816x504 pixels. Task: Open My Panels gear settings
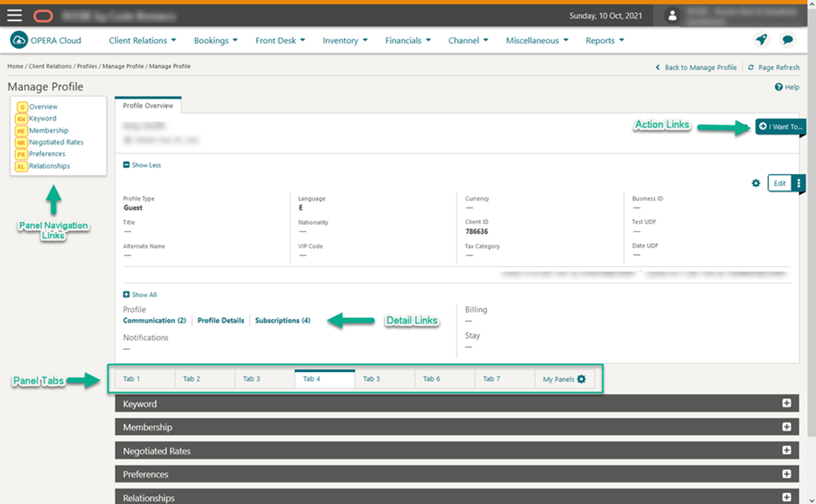(581, 379)
